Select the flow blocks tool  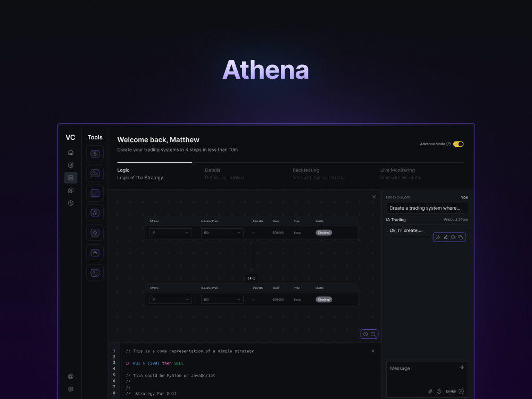(95, 213)
